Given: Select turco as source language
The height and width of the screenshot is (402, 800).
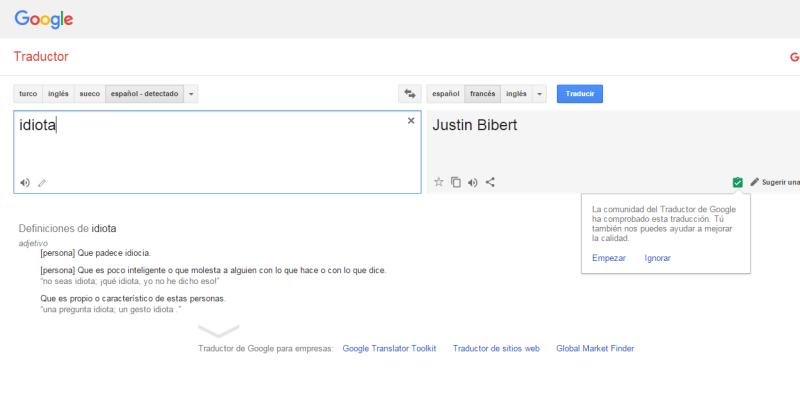Looking at the screenshot, I should 28,94.
